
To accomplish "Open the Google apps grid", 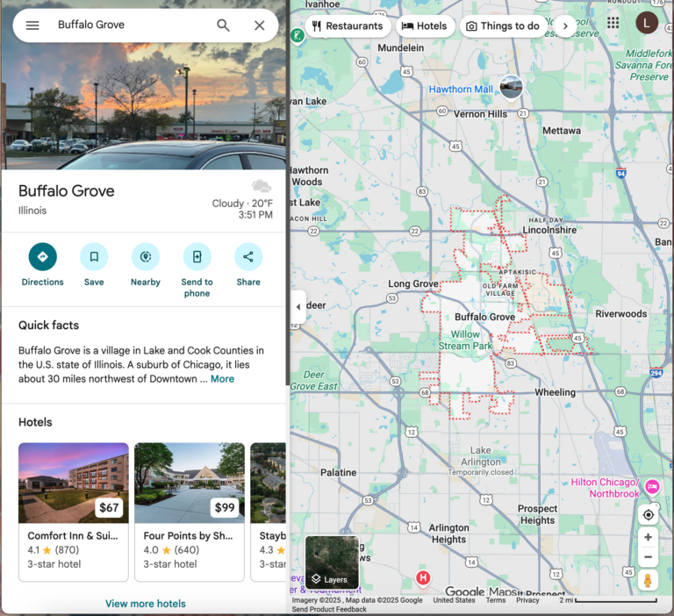I will [613, 23].
